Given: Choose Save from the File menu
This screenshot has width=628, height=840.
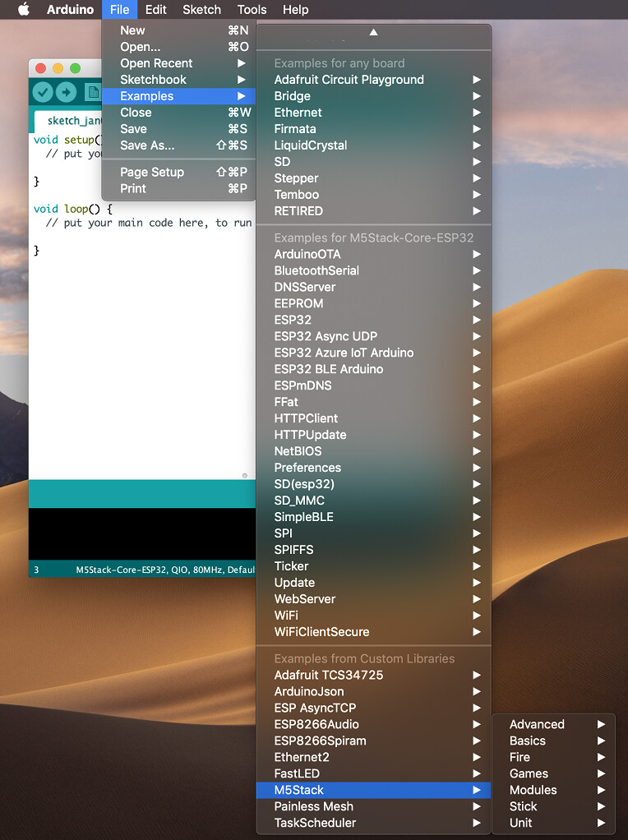Looking at the screenshot, I should tap(178, 129).
